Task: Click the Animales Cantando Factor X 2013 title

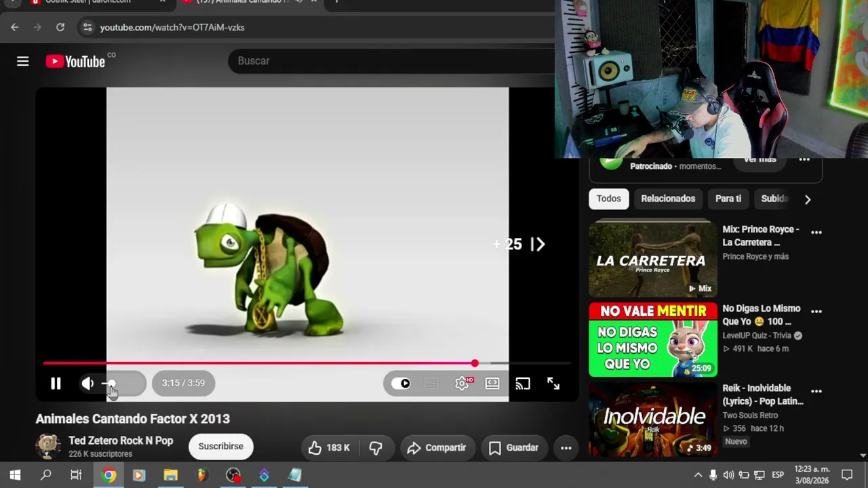Action: click(133, 419)
